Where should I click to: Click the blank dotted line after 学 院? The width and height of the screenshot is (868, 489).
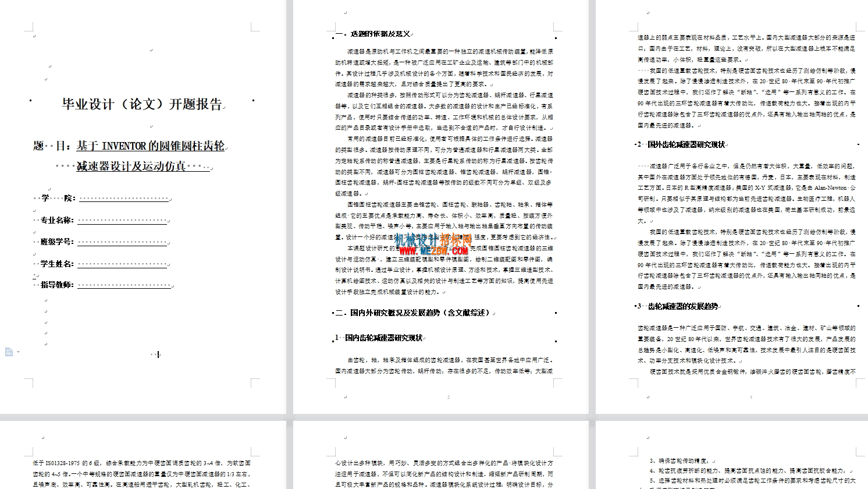[123, 199]
